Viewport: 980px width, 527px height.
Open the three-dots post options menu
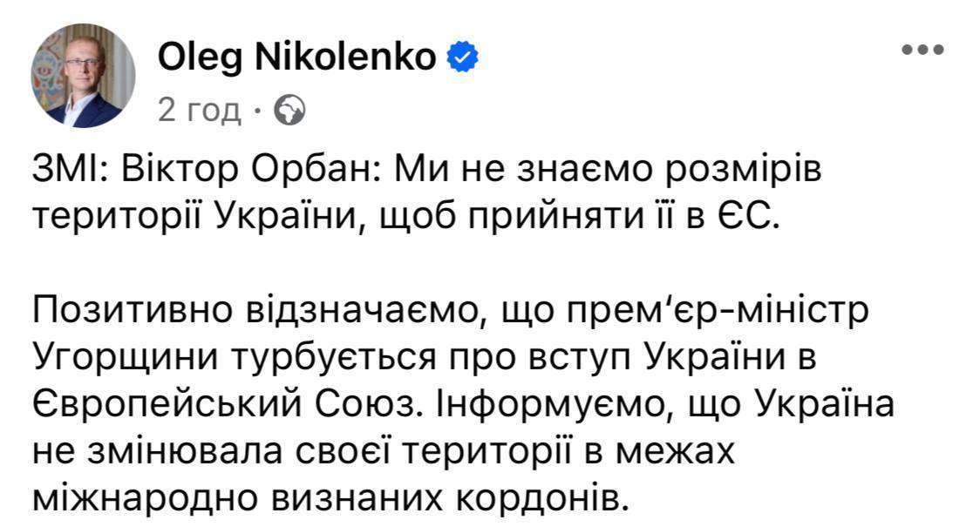922,50
